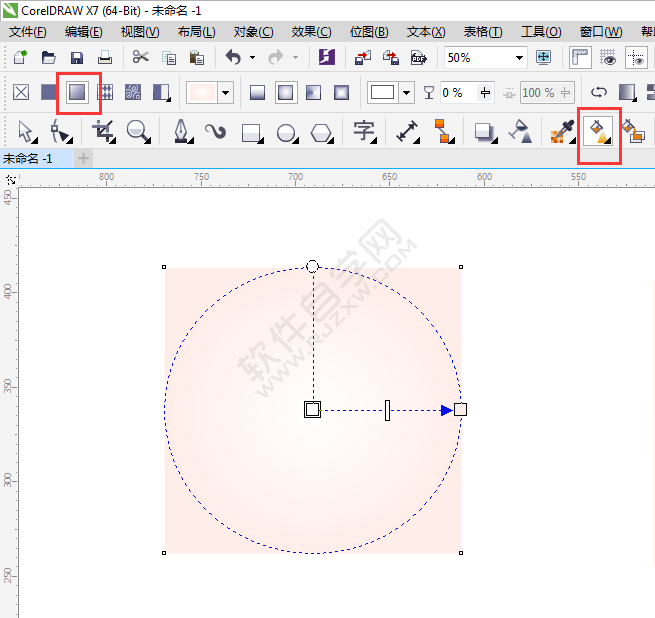Click the fill preview color swatch

coord(202,92)
